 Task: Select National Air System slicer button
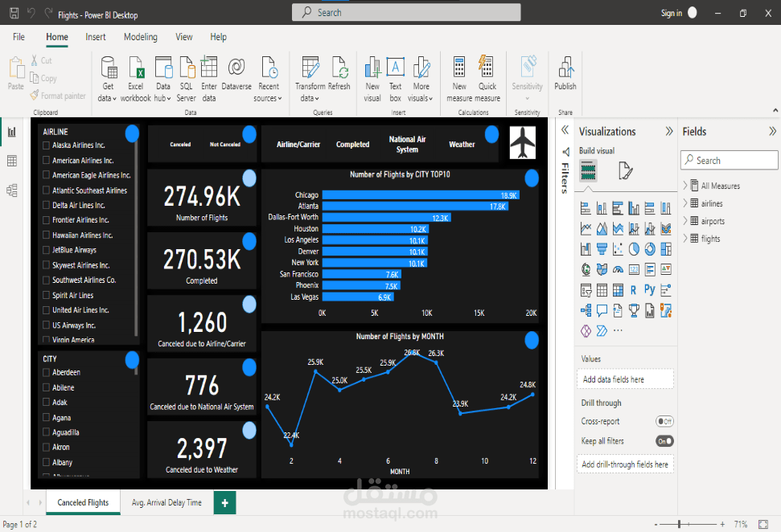pos(407,145)
